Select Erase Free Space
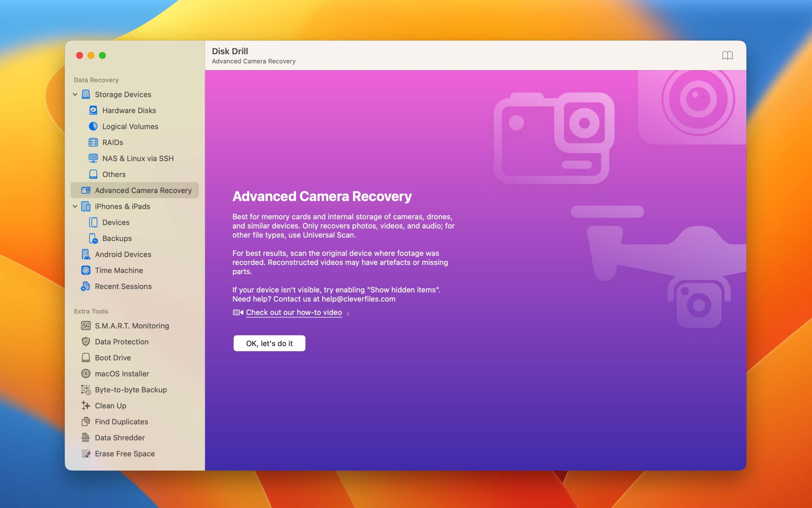Image resolution: width=812 pixels, height=508 pixels. click(x=134, y=454)
